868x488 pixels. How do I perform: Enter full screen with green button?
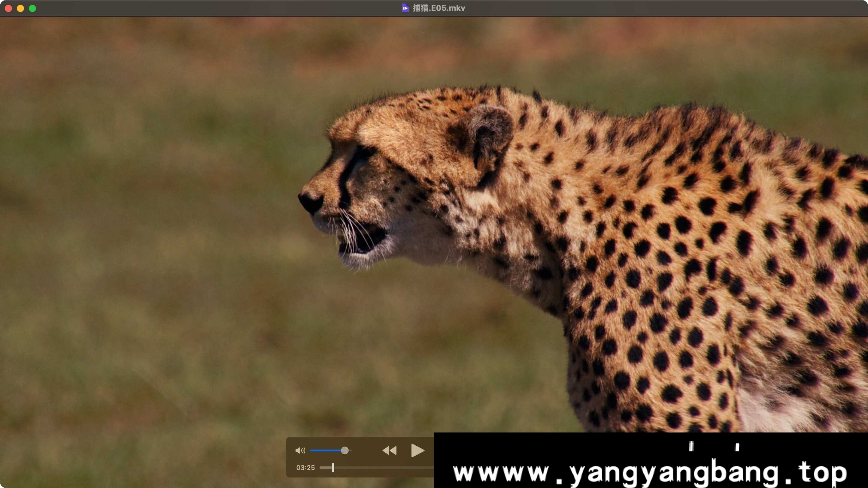point(32,8)
